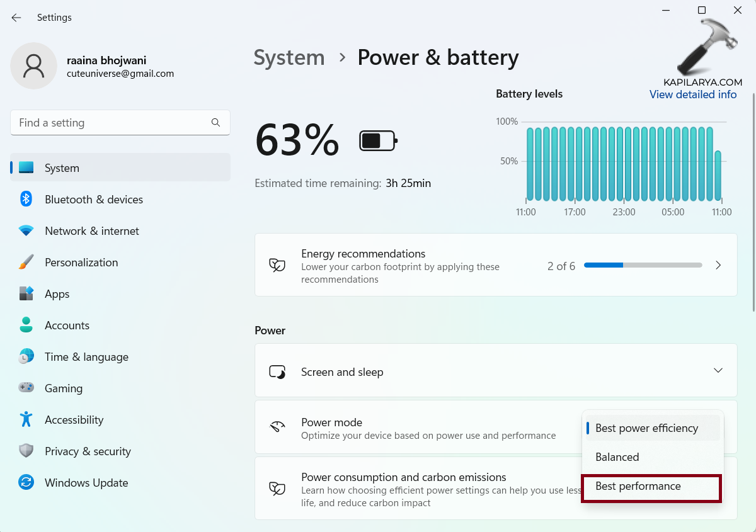Click the Privacy & security shield icon

click(26, 451)
